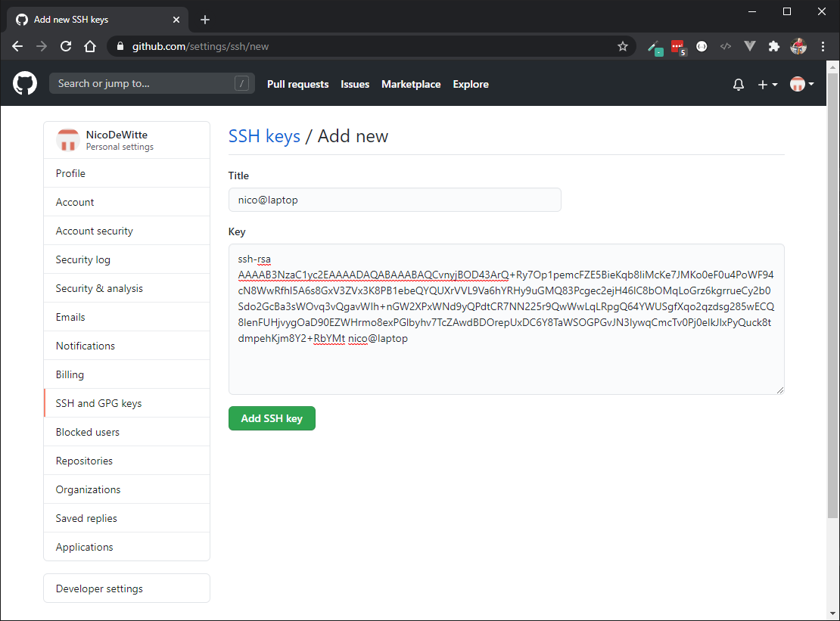
Task: Open Organizations settings
Action: click(x=127, y=489)
